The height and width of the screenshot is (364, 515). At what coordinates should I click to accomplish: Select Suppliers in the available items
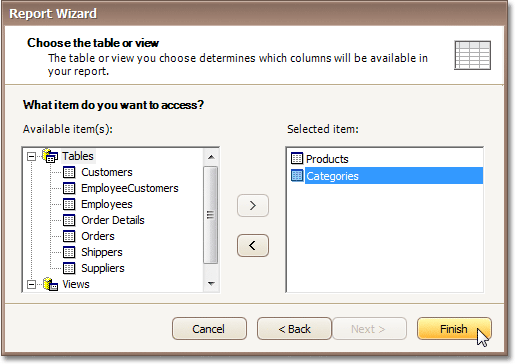tap(103, 268)
